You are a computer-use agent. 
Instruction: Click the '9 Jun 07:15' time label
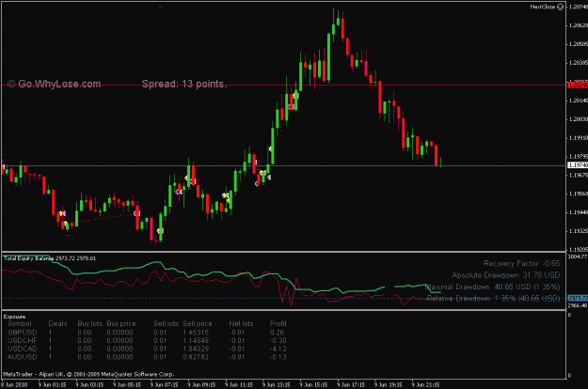click(165, 385)
